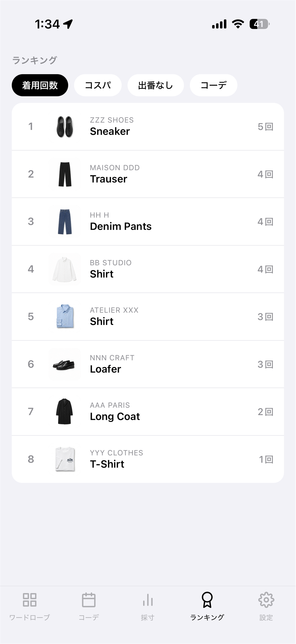Tap the ATELIER XXX blue shirt thumbnail
Viewport: 296px width, 644px height.
[x=65, y=317]
